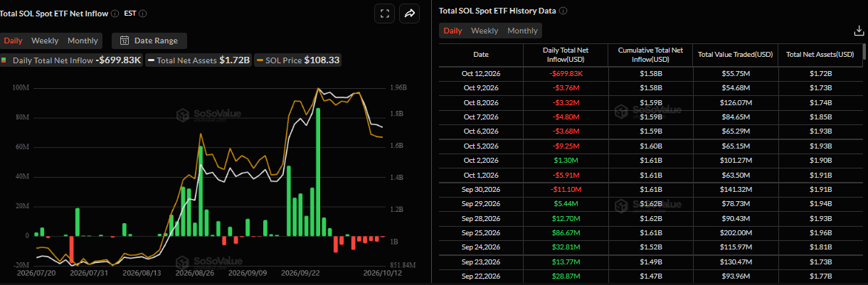The height and width of the screenshot is (285, 868).
Task: Click the -$699.83K inflow value in the table
Action: 566,74
